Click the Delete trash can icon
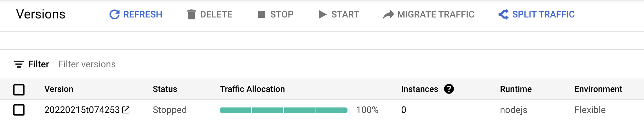The image size is (644, 134). click(191, 15)
